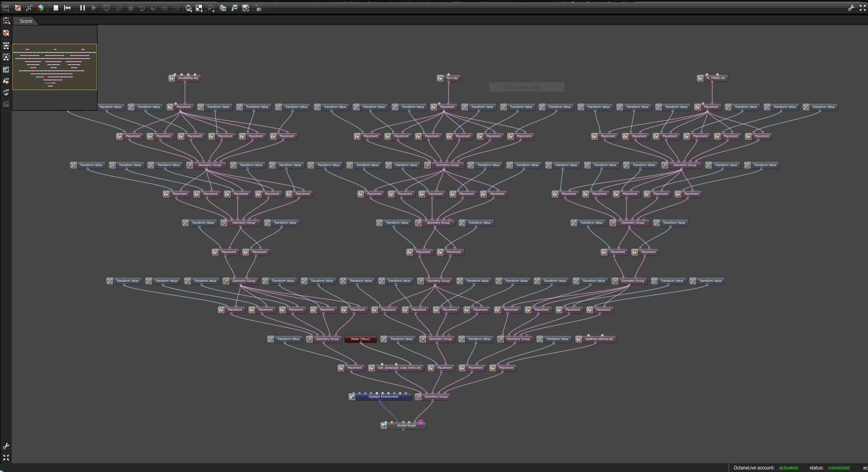Click the stop render button
Screen dimensions: 868x472
(x=56, y=8)
